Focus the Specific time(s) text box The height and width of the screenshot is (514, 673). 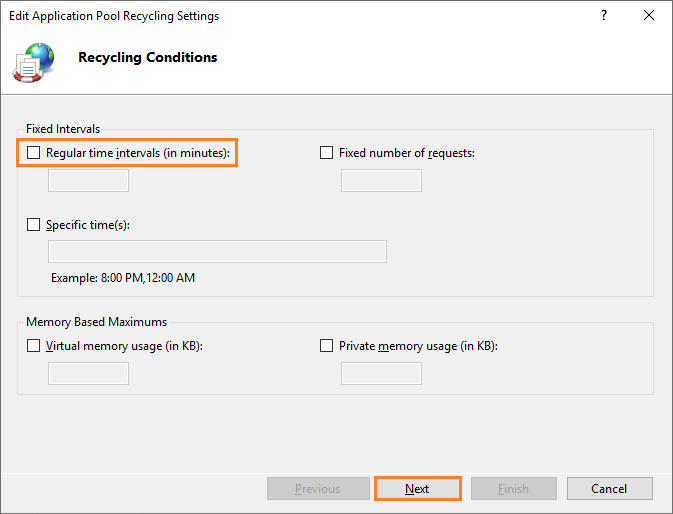[217, 251]
